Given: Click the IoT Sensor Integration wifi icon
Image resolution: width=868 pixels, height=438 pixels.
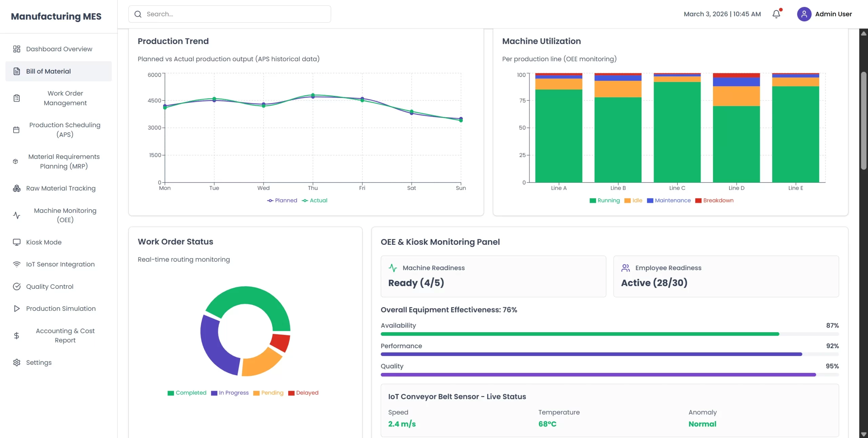Looking at the screenshot, I should [17, 264].
